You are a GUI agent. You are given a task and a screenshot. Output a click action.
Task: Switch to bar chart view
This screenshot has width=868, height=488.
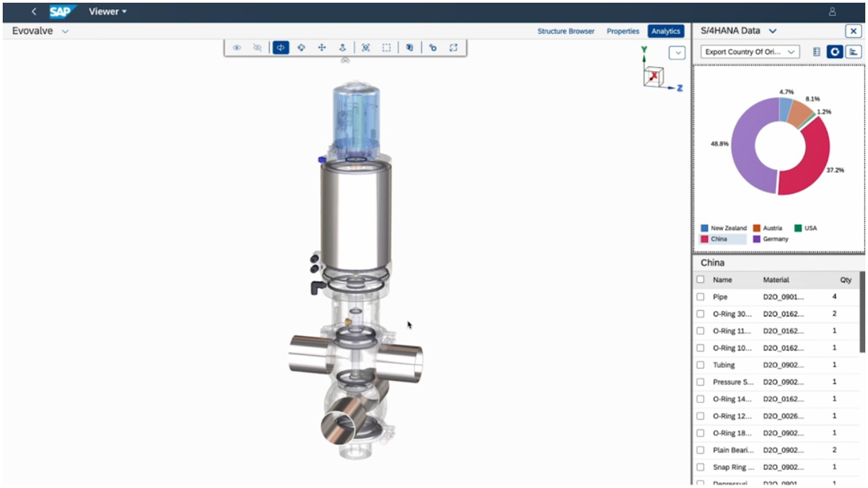click(852, 52)
